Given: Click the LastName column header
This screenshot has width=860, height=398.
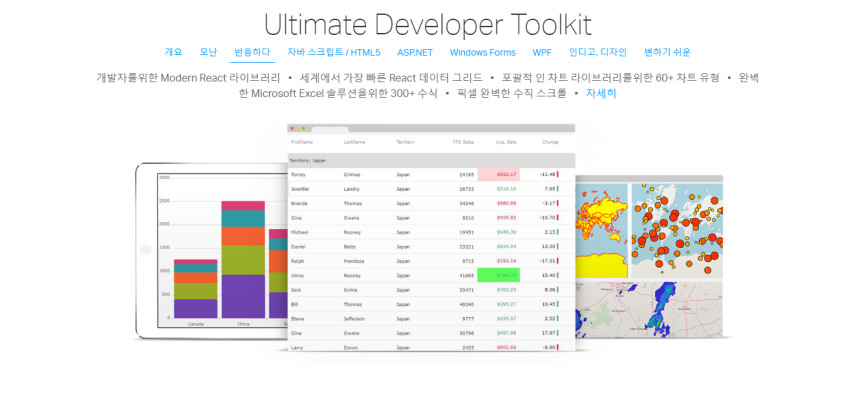Looking at the screenshot, I should click(354, 142).
